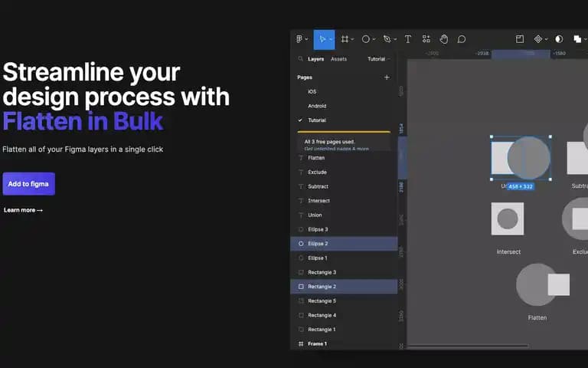
Task: Select the Subtract text layer
Action: (345, 186)
